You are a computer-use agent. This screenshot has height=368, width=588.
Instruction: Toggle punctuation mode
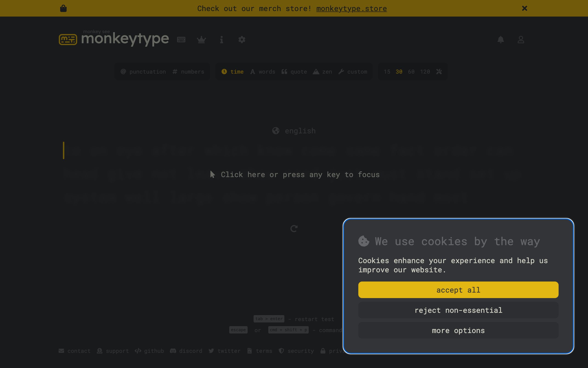[143, 72]
